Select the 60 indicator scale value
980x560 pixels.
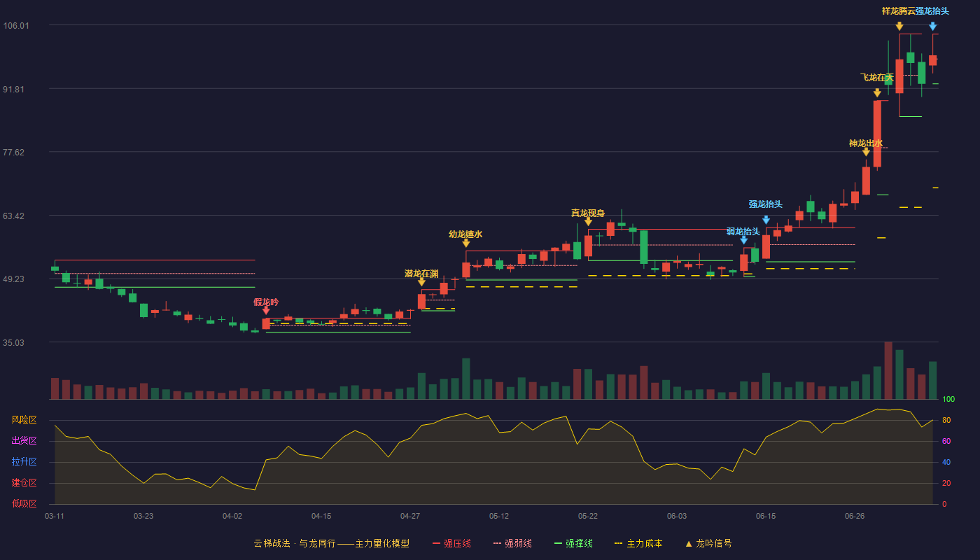(x=946, y=441)
